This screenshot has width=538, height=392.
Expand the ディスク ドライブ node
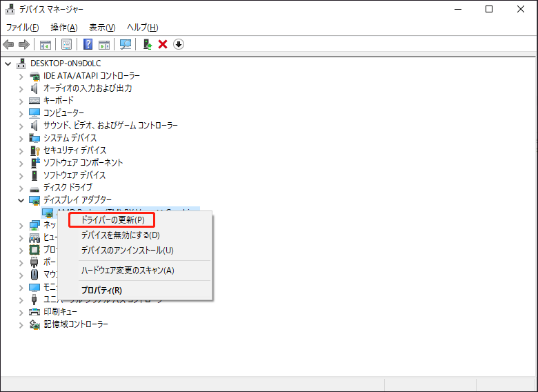(x=21, y=188)
